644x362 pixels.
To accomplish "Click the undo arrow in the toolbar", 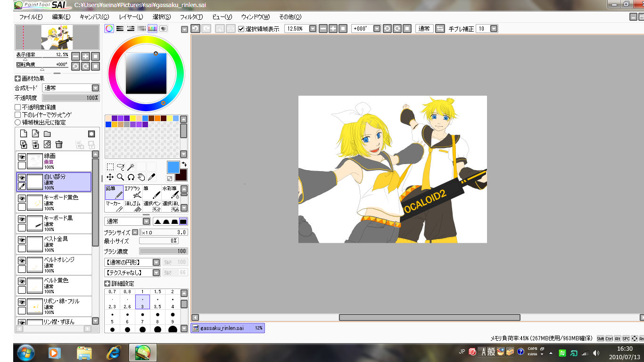I will tap(196, 29).
